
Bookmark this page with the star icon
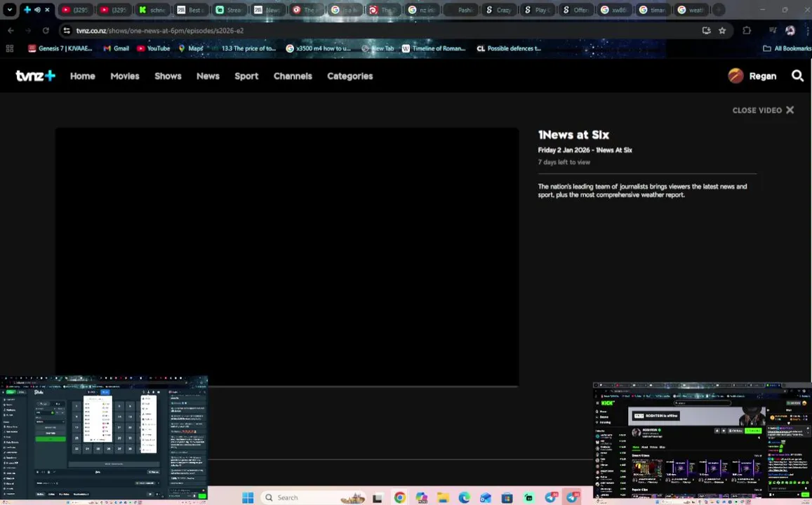click(722, 31)
